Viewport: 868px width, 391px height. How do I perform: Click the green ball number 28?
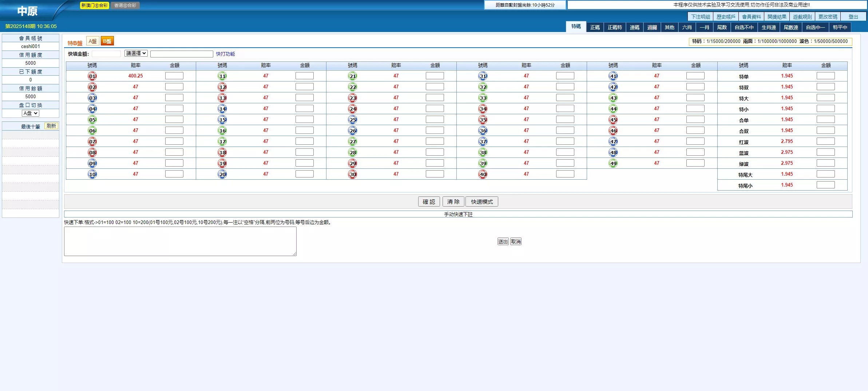pos(353,152)
